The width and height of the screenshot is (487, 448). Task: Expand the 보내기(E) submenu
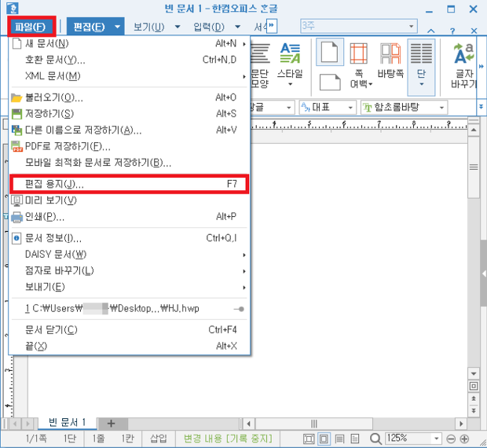(x=129, y=287)
